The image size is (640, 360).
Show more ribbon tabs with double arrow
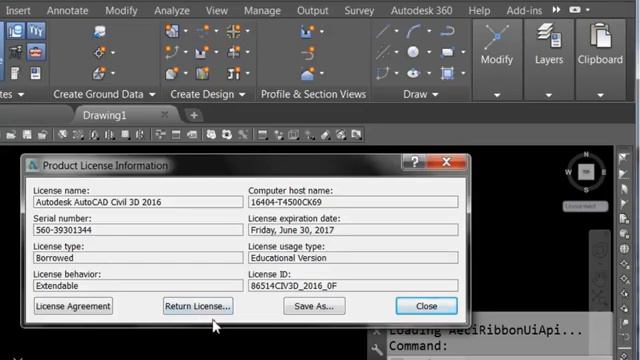556,10
